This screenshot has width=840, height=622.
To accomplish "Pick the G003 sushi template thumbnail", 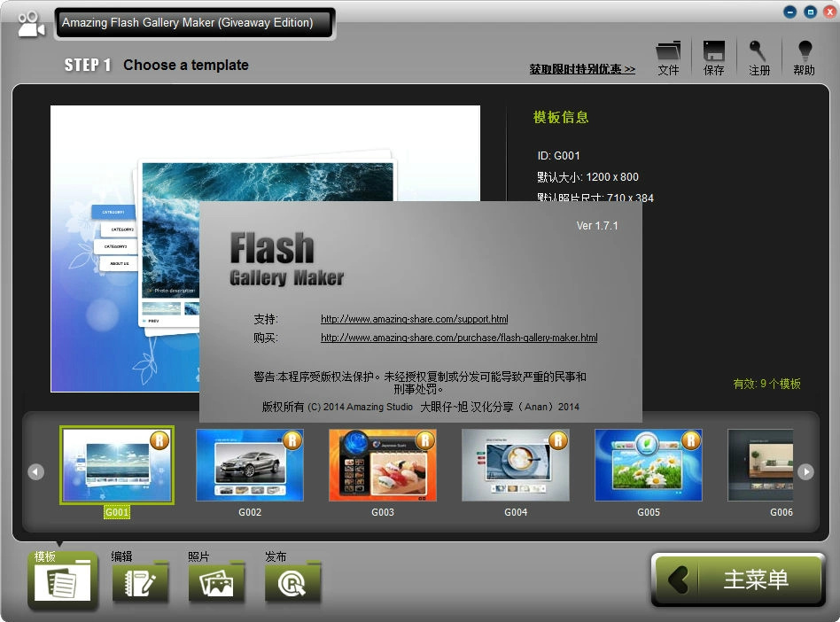I will pos(383,465).
